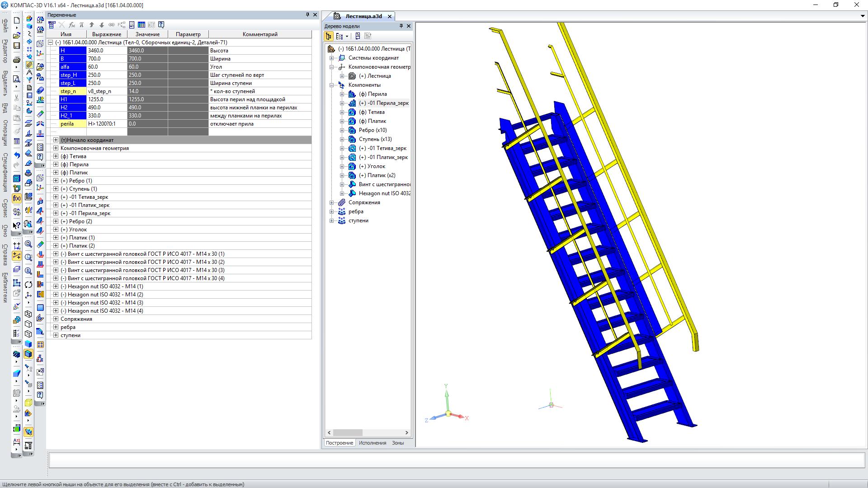The height and width of the screenshot is (488, 868).
Task: Click the fx function button in Переменные toolbar
Action: (72, 25)
